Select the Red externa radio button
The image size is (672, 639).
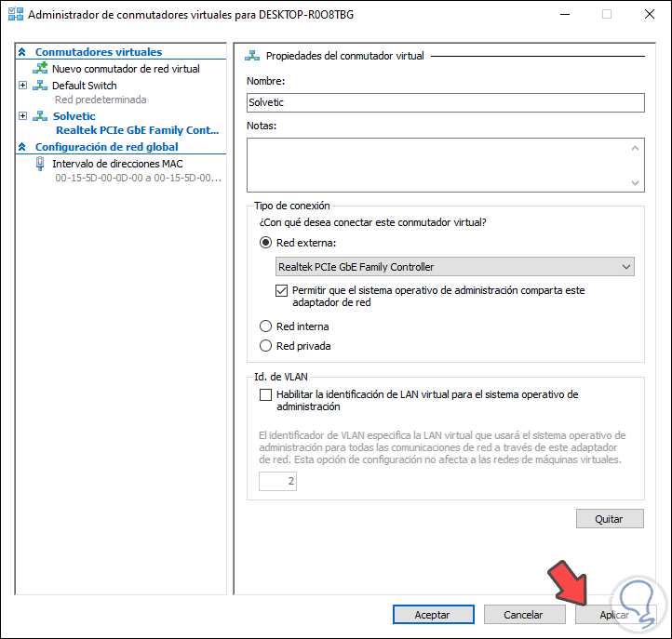coord(266,243)
